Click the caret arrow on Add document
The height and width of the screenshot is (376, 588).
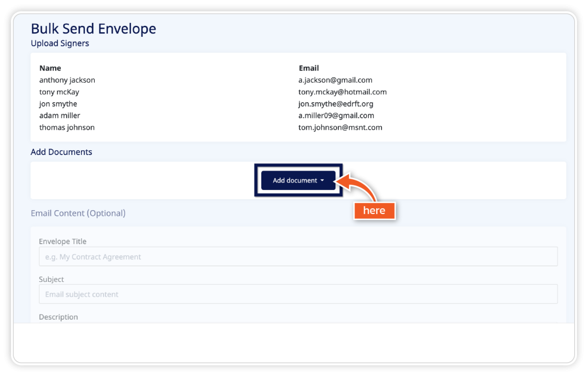click(322, 180)
